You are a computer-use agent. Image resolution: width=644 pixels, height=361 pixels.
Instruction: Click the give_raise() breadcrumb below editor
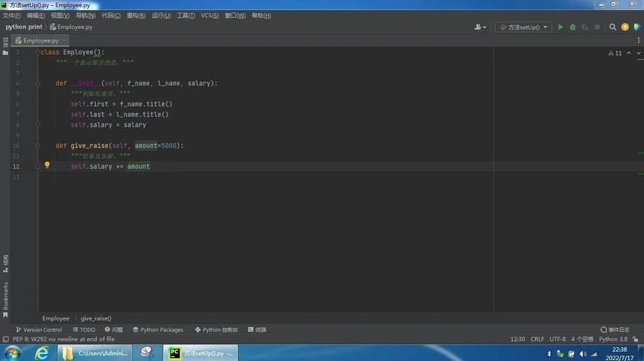(x=96, y=318)
